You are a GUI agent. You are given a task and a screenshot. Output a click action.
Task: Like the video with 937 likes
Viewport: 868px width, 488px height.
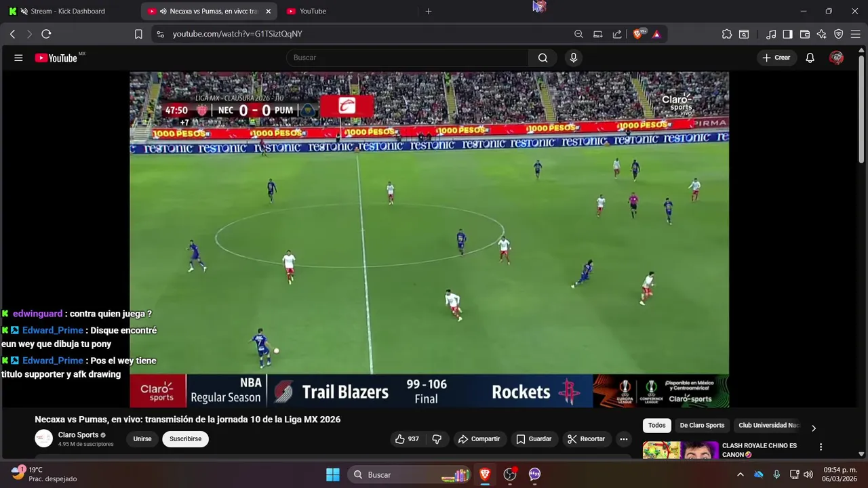click(x=407, y=439)
